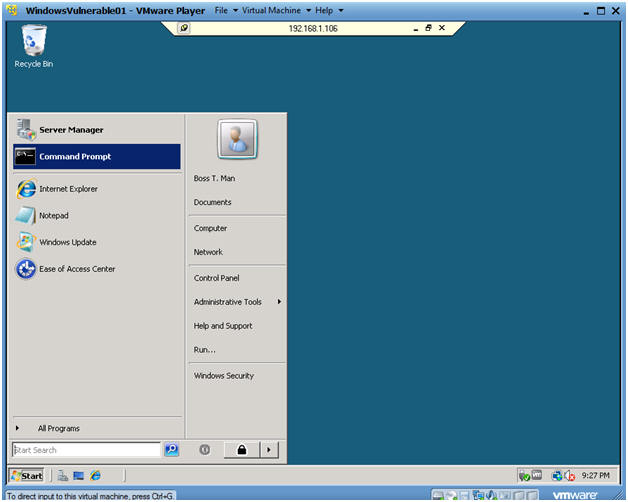628x502 pixels.
Task: Open the Virtual Machine menu
Action: pos(276,10)
